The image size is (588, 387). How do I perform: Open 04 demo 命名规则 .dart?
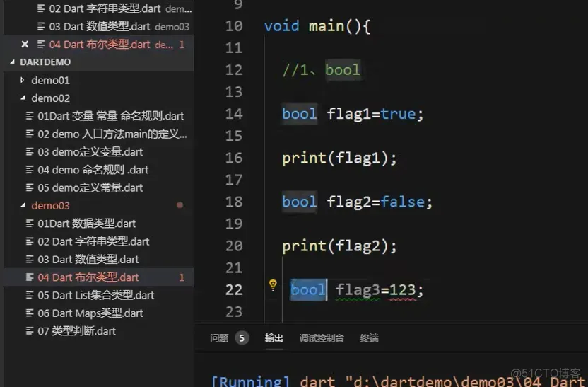pyautogui.click(x=99, y=170)
